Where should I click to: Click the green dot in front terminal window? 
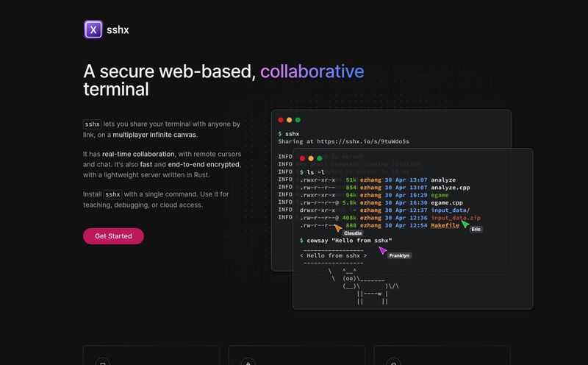click(320, 158)
